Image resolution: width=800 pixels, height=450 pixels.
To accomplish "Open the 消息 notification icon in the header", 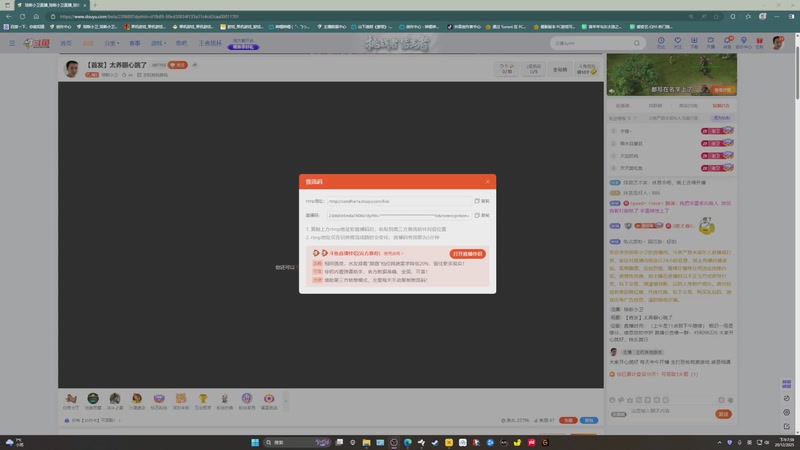I will (x=727, y=42).
